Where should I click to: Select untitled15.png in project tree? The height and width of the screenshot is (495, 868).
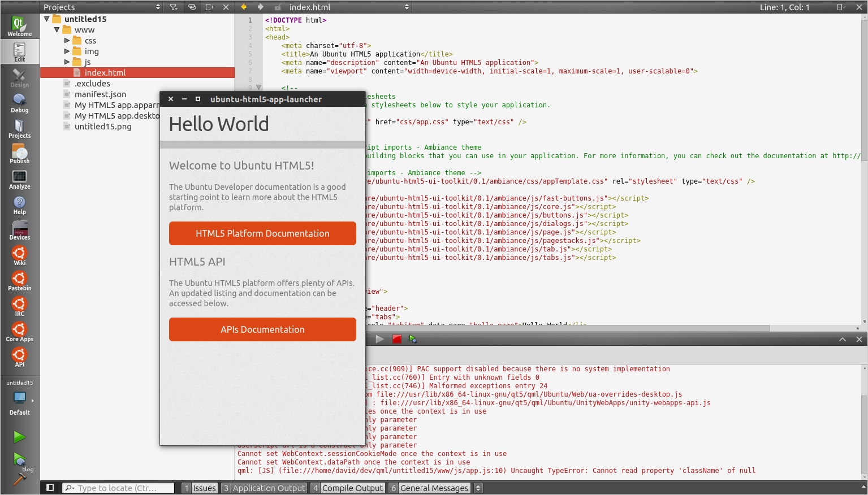[x=102, y=126]
